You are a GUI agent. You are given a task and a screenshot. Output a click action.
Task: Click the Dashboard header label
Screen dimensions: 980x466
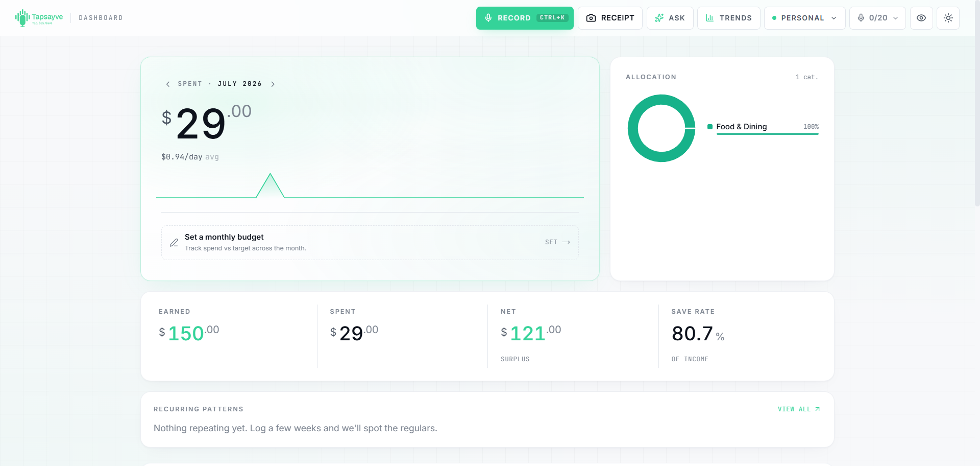tap(101, 18)
